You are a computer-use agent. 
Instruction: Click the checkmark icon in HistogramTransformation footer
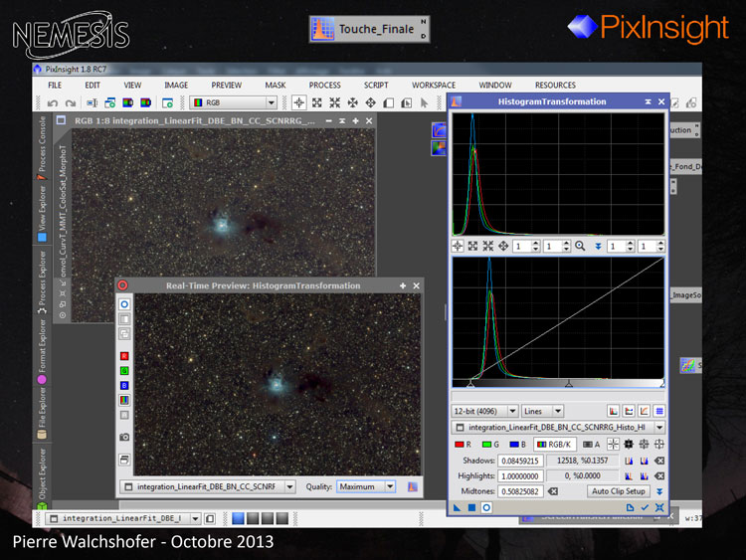[x=645, y=507]
